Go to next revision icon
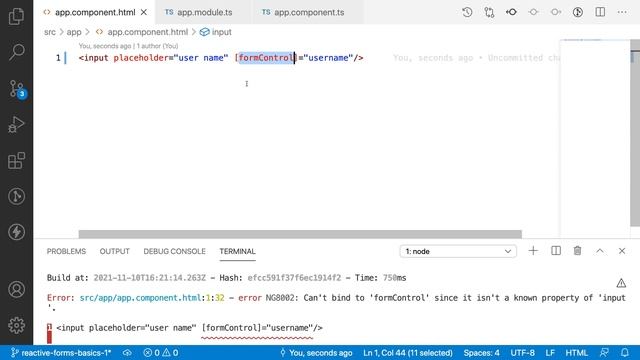 [x=556, y=12]
